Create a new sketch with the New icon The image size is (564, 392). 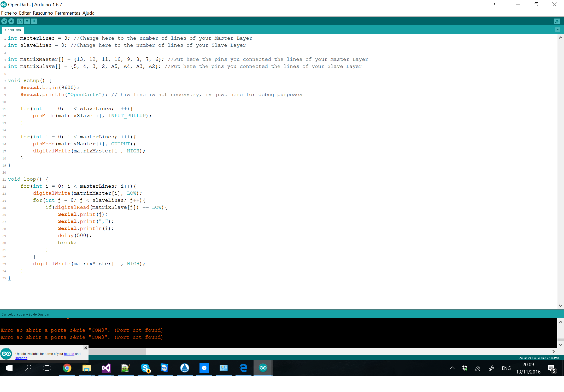[x=20, y=21]
